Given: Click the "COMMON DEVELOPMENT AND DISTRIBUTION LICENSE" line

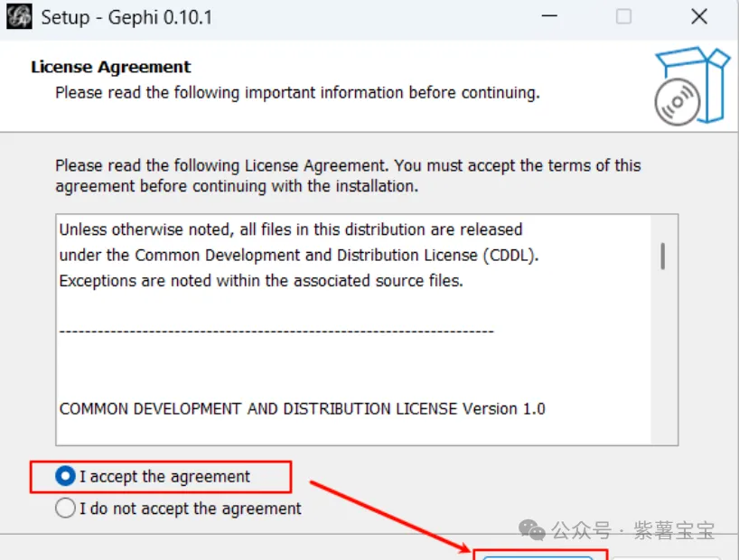Looking at the screenshot, I should coord(302,408).
